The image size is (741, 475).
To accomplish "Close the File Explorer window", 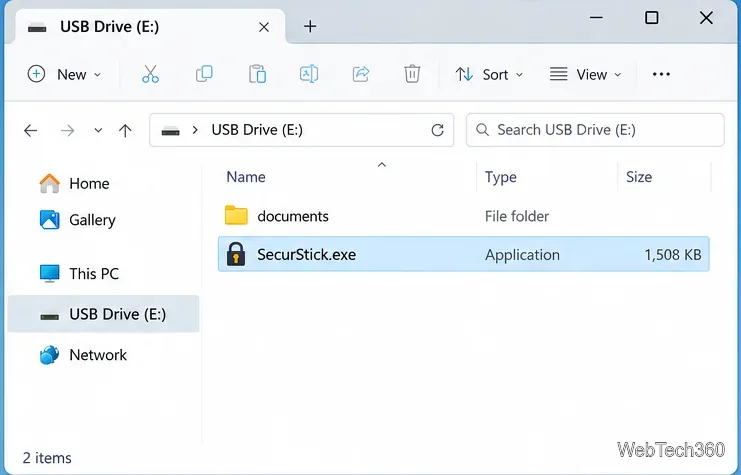I will [x=706, y=18].
